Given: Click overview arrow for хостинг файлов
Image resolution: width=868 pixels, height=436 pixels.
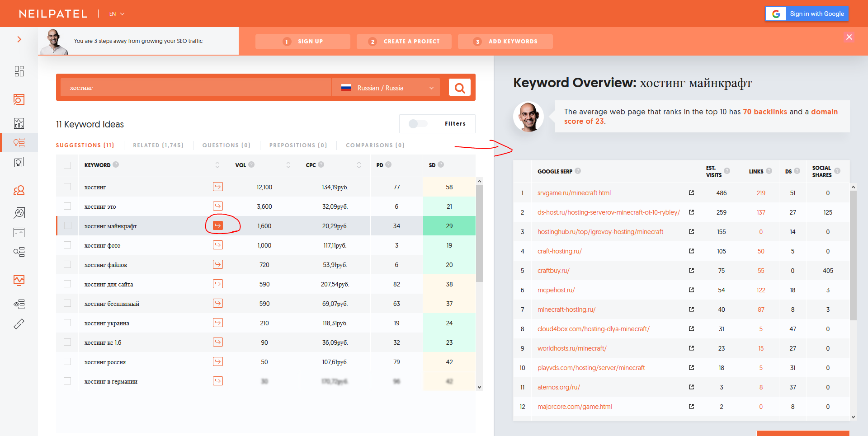Looking at the screenshot, I should [218, 264].
